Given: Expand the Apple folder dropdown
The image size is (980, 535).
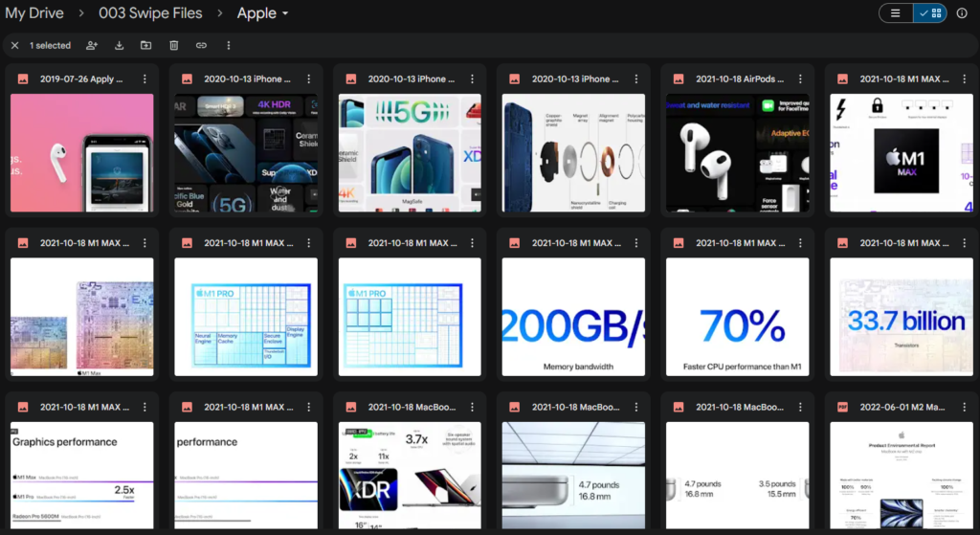Looking at the screenshot, I should [285, 14].
